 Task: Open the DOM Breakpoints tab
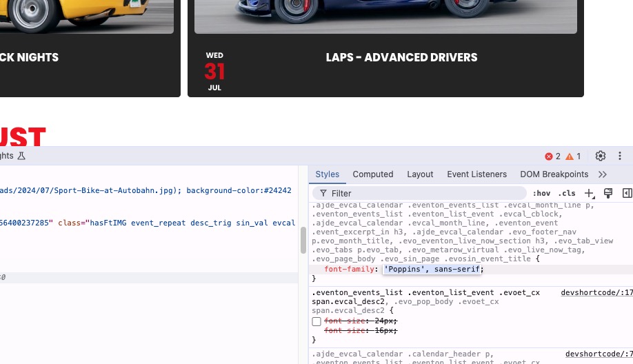[554, 174]
